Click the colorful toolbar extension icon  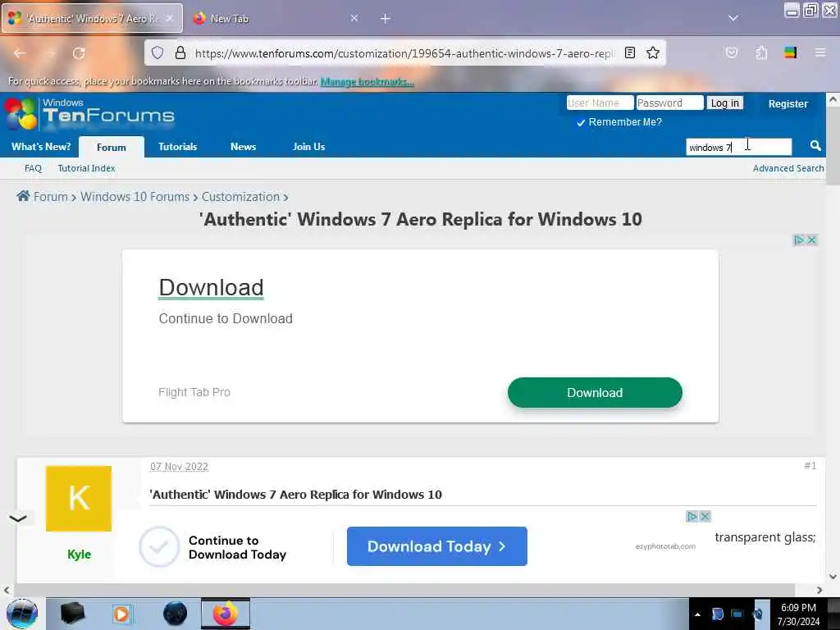[790, 52]
